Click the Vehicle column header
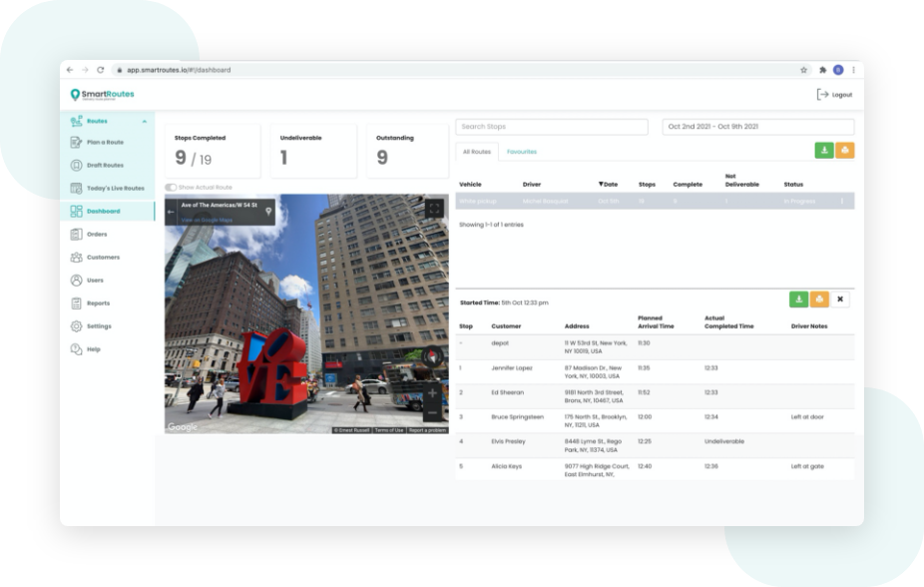The image size is (924, 587). (470, 185)
